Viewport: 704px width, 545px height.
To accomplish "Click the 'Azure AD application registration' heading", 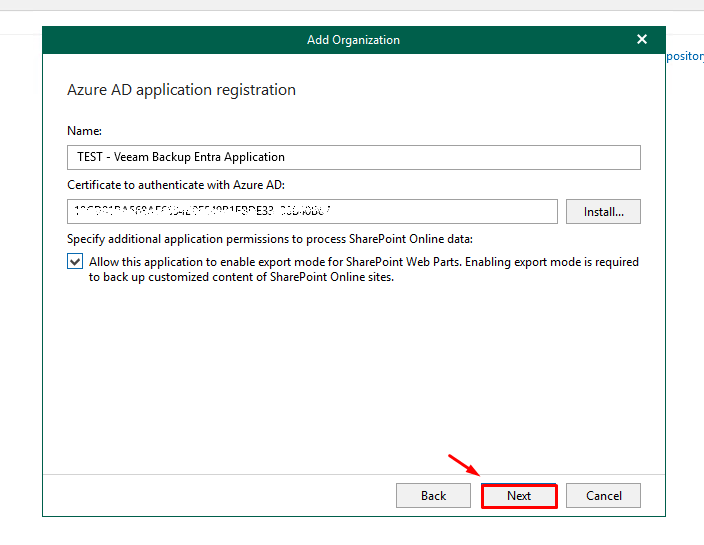I will (x=181, y=90).
